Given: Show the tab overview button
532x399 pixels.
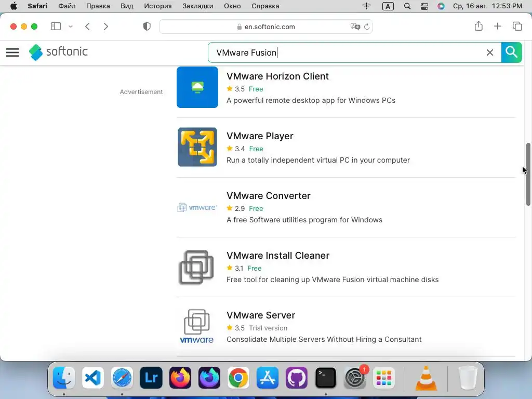Looking at the screenshot, I should click(517, 26).
